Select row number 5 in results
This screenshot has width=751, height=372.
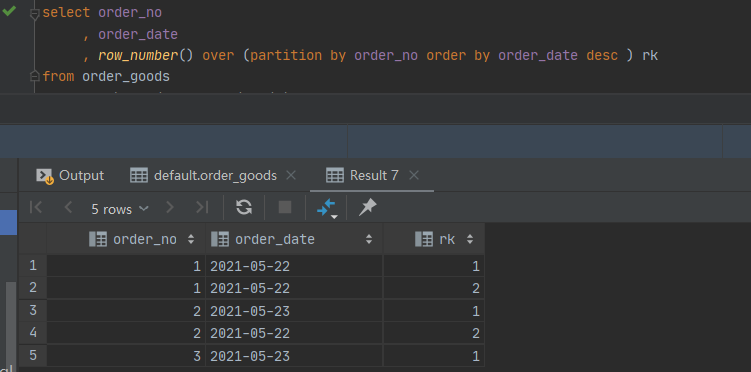click(33, 356)
